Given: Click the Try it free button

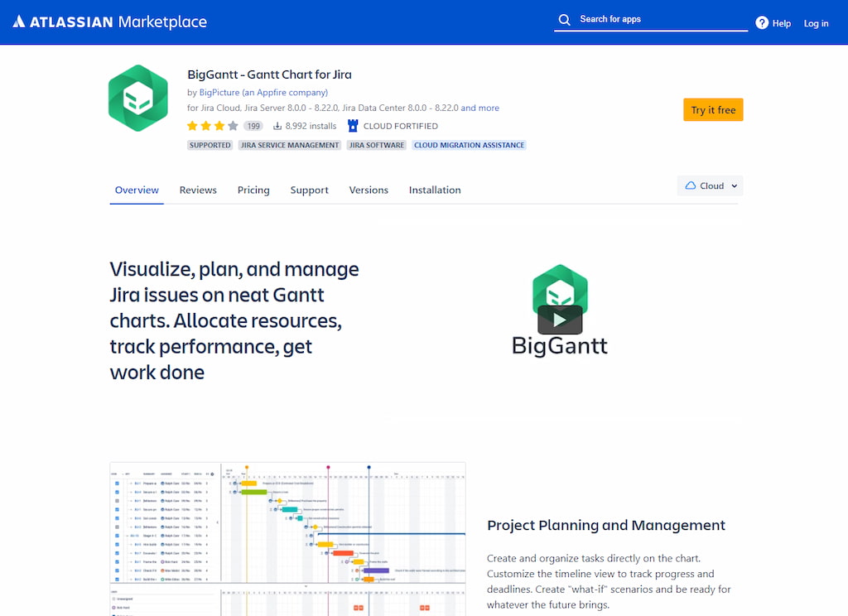Looking at the screenshot, I should (713, 108).
